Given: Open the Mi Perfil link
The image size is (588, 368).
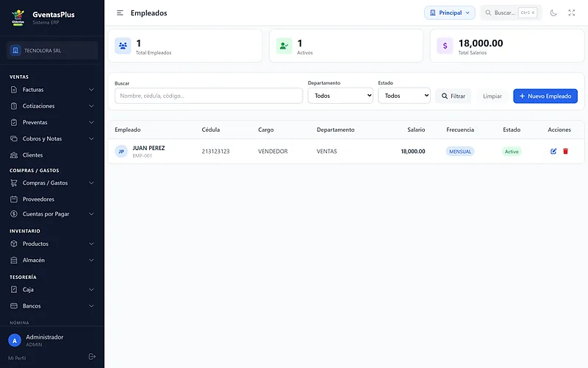Looking at the screenshot, I should tap(17, 358).
